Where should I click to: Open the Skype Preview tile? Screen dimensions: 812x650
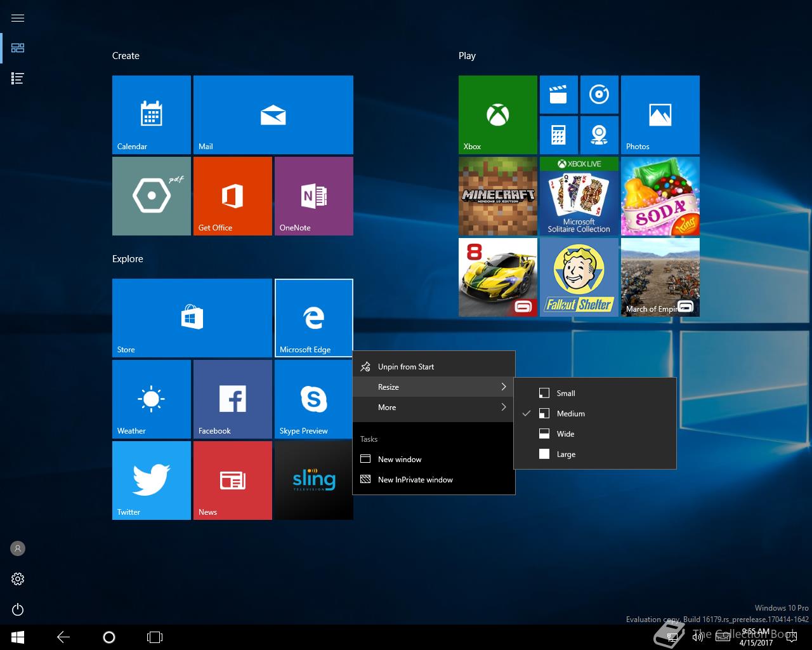coord(313,399)
